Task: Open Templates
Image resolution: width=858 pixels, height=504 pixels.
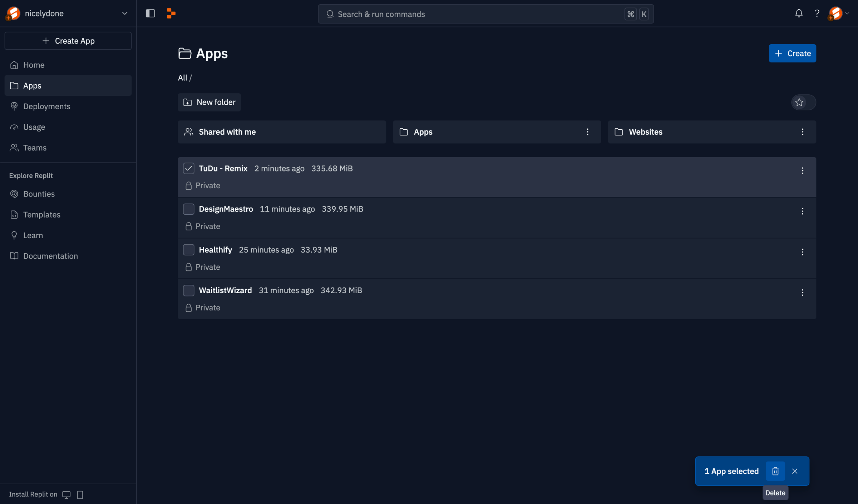Action: [68, 215]
